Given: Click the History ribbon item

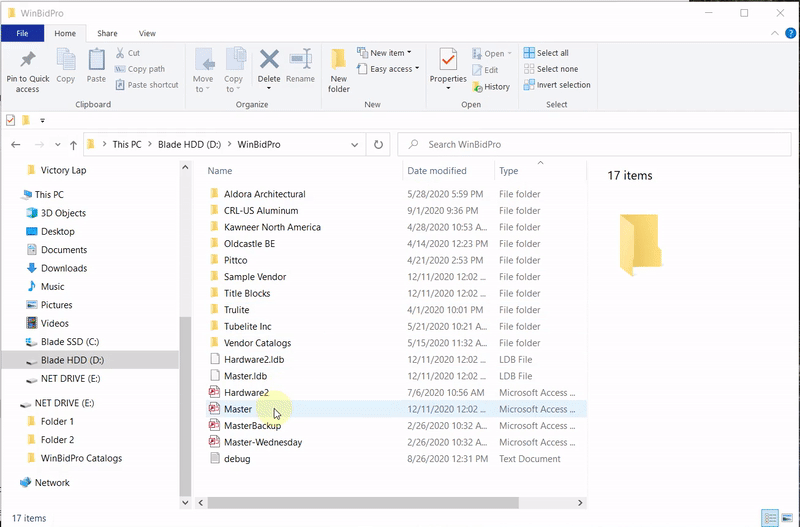Looking at the screenshot, I should click(491, 87).
